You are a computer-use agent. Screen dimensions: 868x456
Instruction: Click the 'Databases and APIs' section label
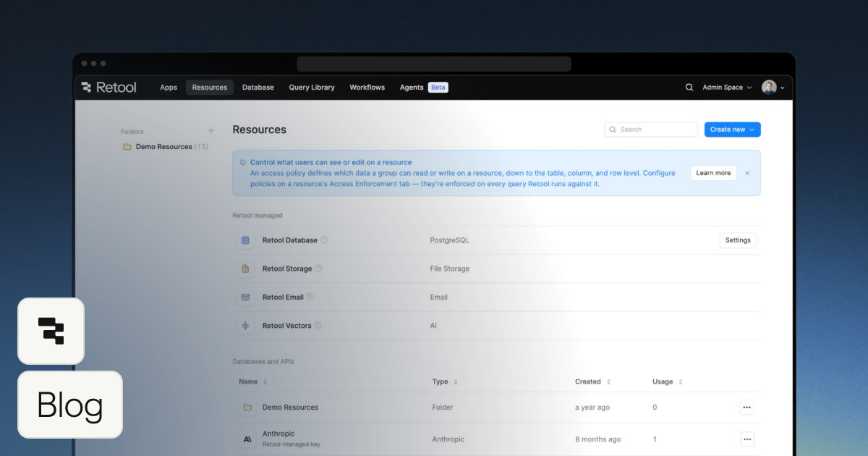(x=263, y=361)
